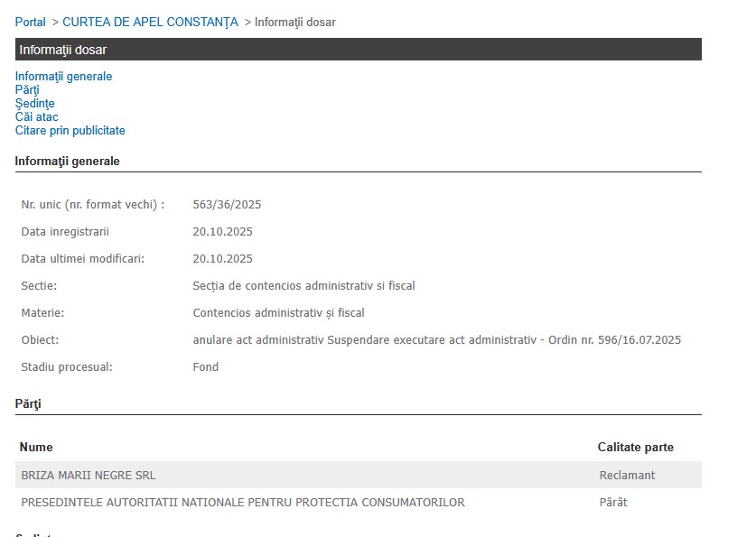Image resolution: width=756 pixels, height=537 pixels.
Task: Click the Data ultimei modificari date value
Action: click(x=222, y=259)
